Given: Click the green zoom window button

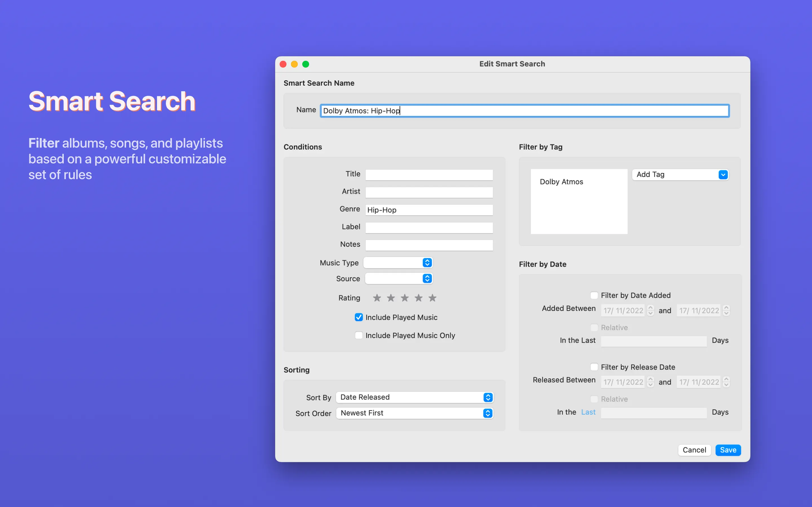Looking at the screenshot, I should [305, 64].
